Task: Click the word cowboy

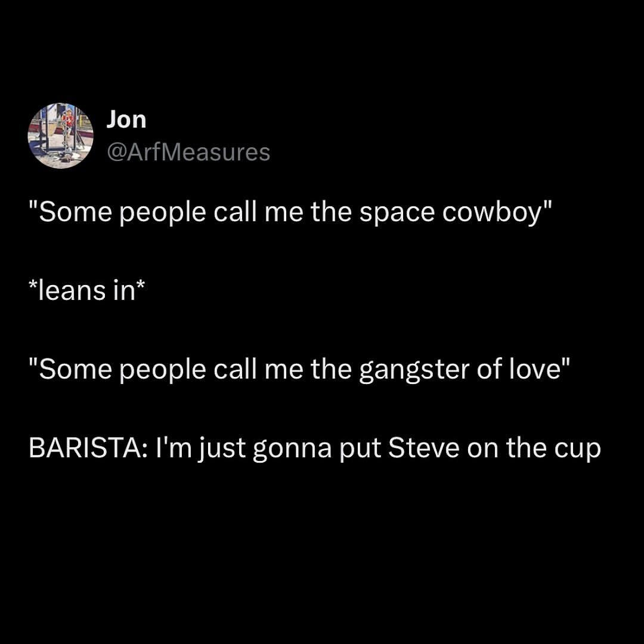Action: (491, 213)
